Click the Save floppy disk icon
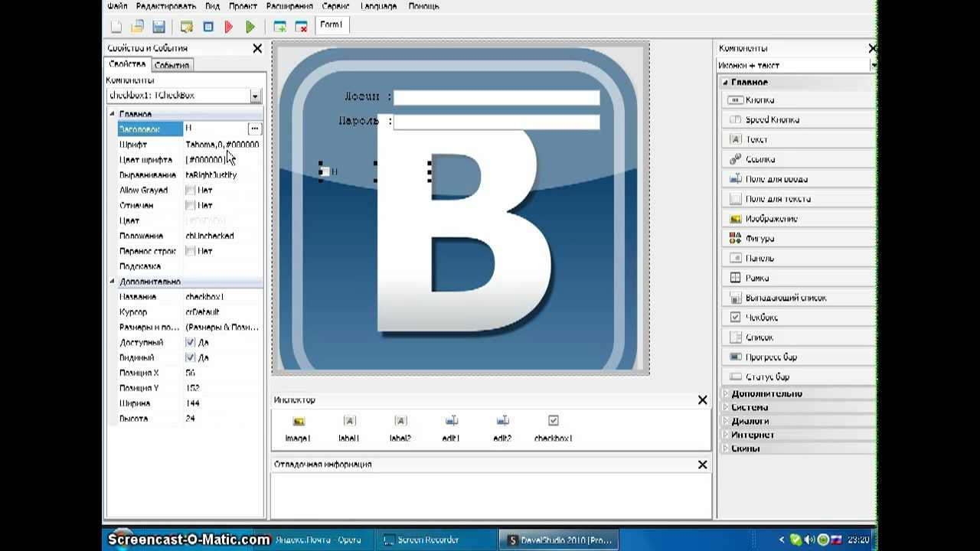This screenshot has height=551, width=980. [158, 27]
